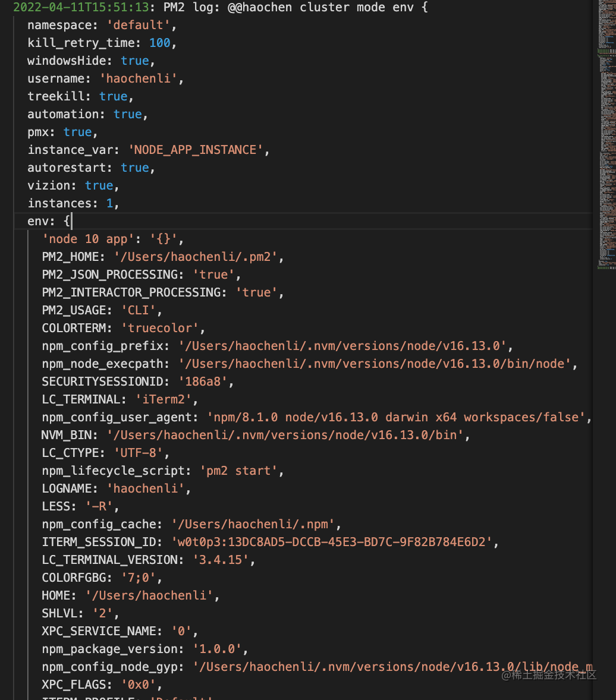Click the PM2_JSON_PROCESSING line
Screen dimensions: 616x700
(141, 275)
